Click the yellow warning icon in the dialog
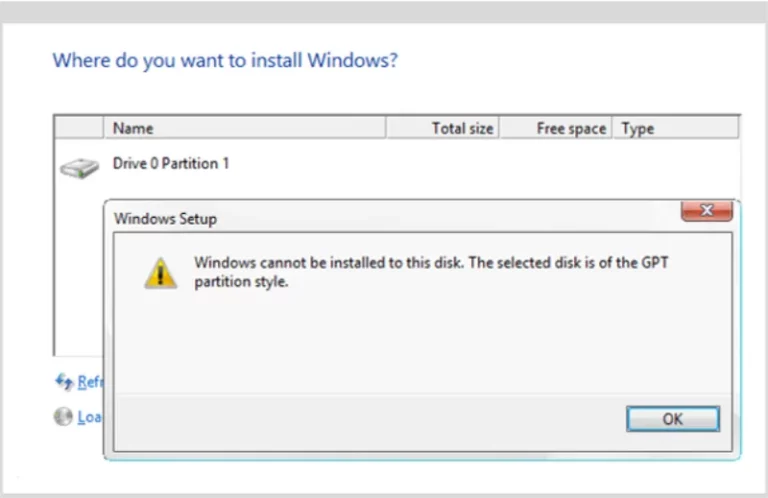 160,273
